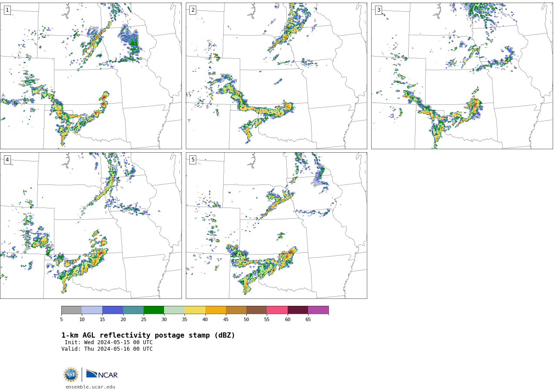
Task: Click the NCAR logo
Action: point(102,374)
